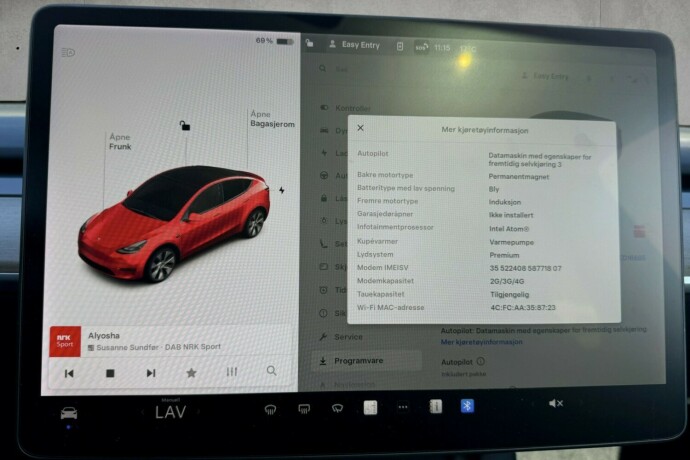
Task: Toggle the front windshield defrost
Action: coord(270,410)
